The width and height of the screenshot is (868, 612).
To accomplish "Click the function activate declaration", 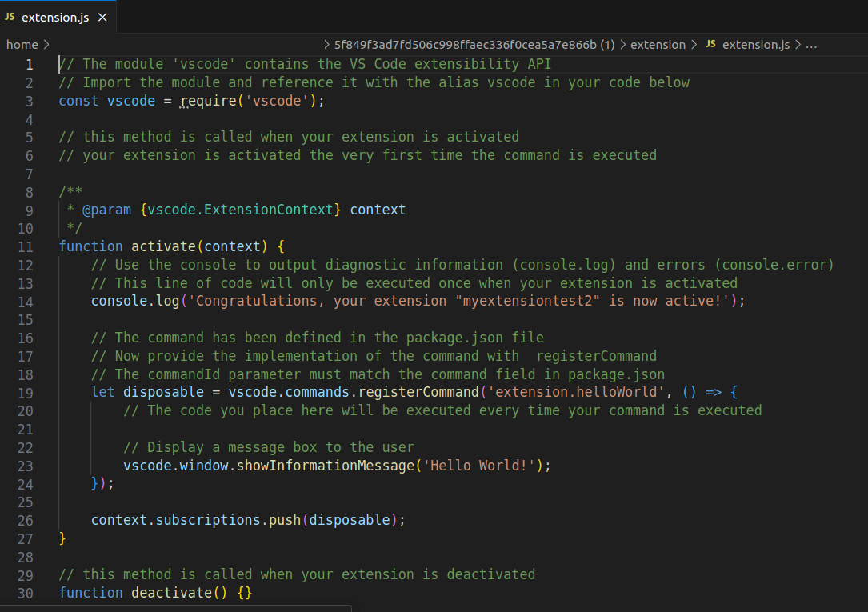I will [x=163, y=246].
